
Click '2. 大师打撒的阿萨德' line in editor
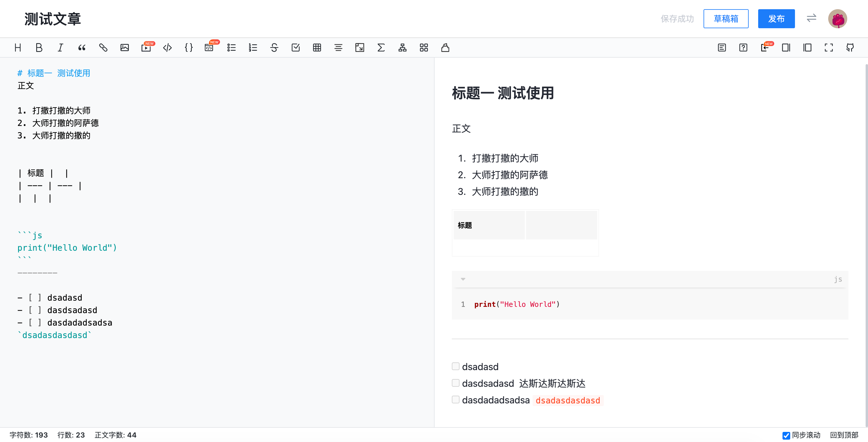pos(58,123)
